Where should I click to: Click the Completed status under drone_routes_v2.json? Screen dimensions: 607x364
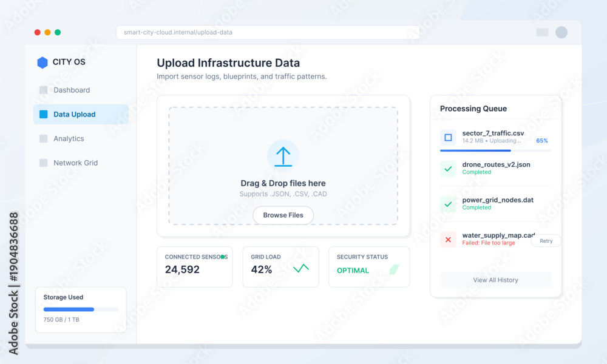point(476,172)
